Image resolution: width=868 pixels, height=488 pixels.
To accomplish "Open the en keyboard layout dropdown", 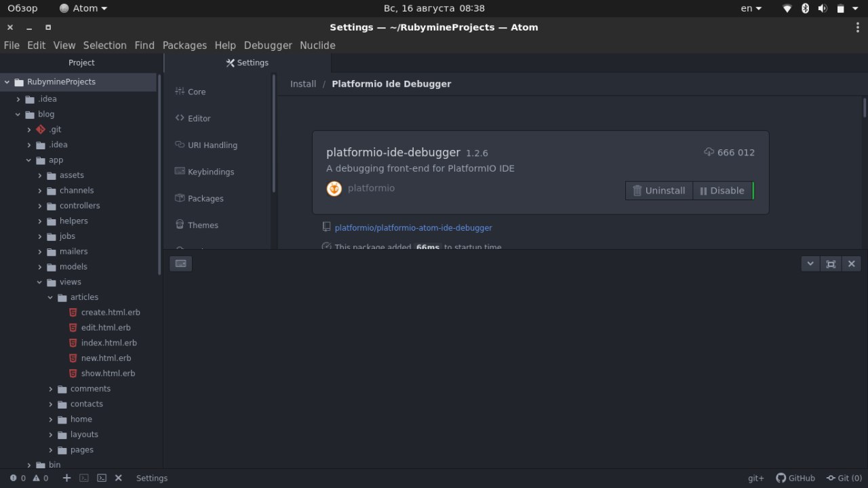I will pyautogui.click(x=751, y=8).
